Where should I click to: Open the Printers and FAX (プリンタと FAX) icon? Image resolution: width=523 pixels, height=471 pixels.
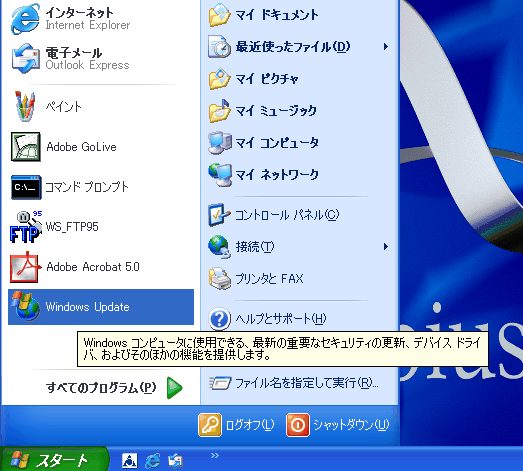pyautogui.click(x=219, y=279)
